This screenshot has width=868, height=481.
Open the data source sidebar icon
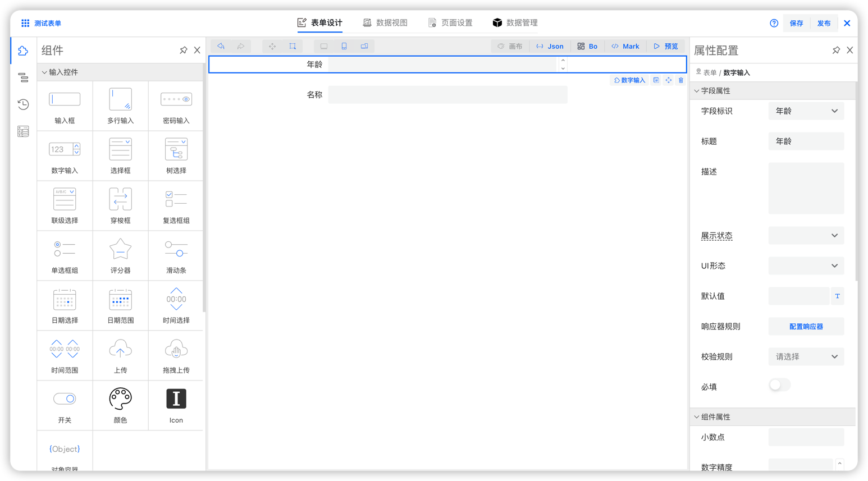click(23, 131)
